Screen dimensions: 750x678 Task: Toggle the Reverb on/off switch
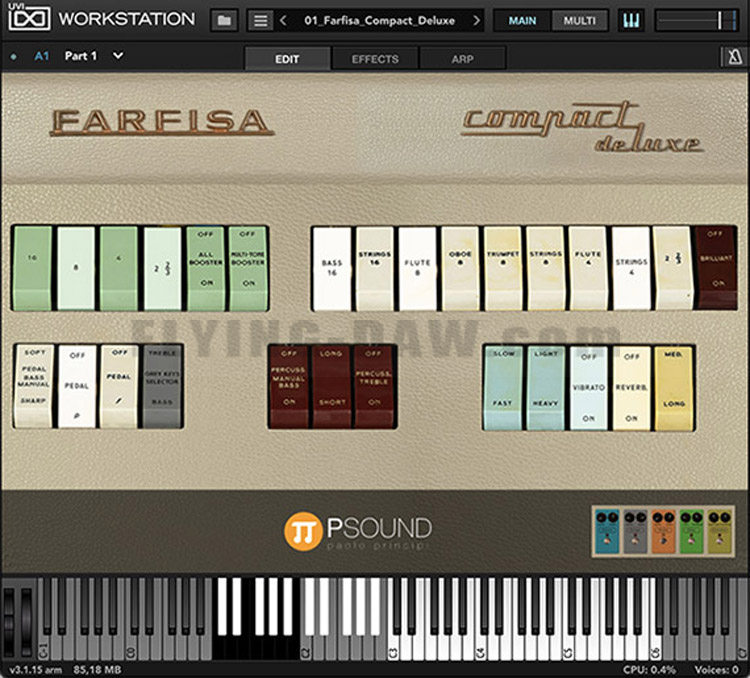(x=631, y=388)
